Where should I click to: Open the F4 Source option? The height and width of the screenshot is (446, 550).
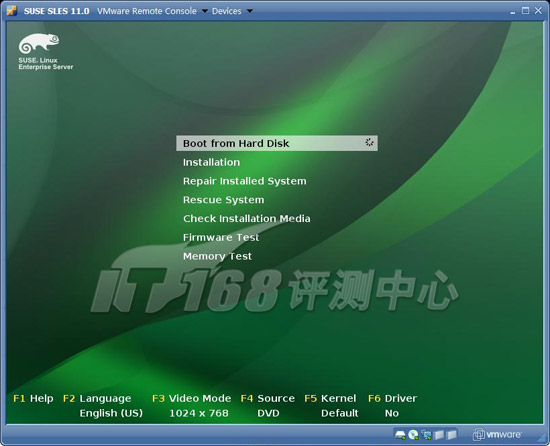click(268, 399)
